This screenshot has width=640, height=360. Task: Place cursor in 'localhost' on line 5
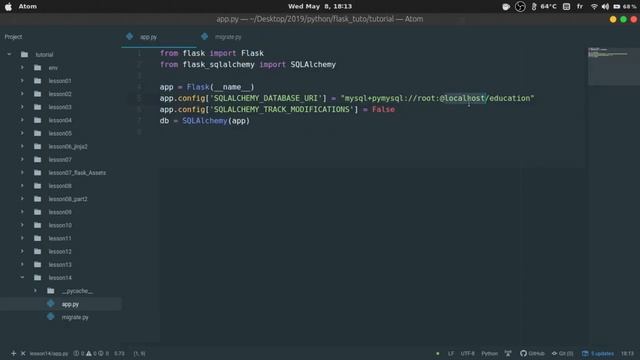[465, 98]
